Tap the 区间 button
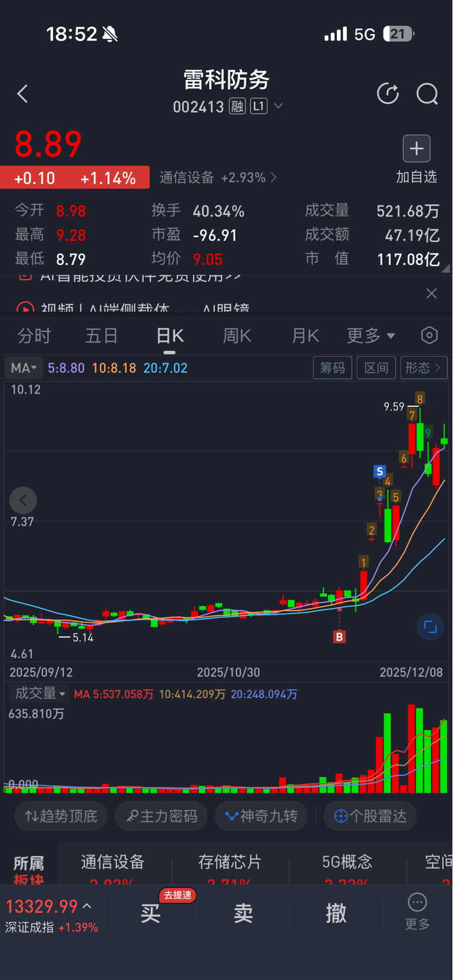Image resolution: width=453 pixels, height=980 pixels. [x=376, y=368]
